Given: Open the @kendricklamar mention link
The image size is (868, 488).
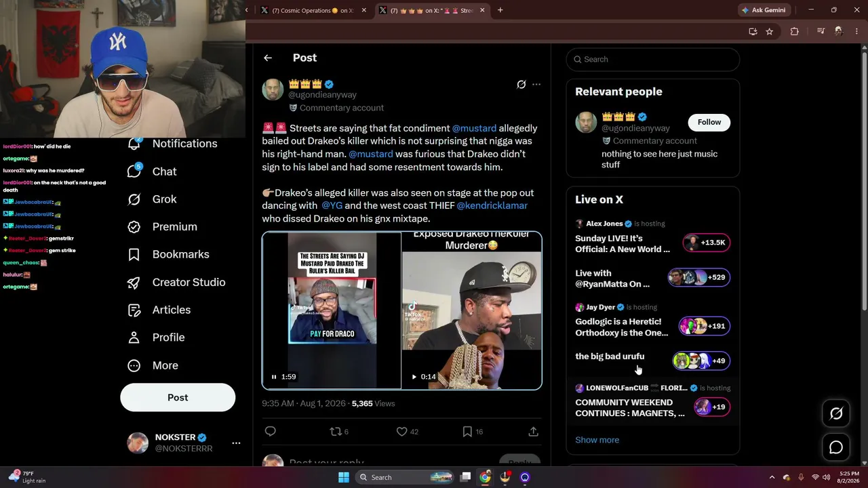Looking at the screenshot, I should point(492,205).
